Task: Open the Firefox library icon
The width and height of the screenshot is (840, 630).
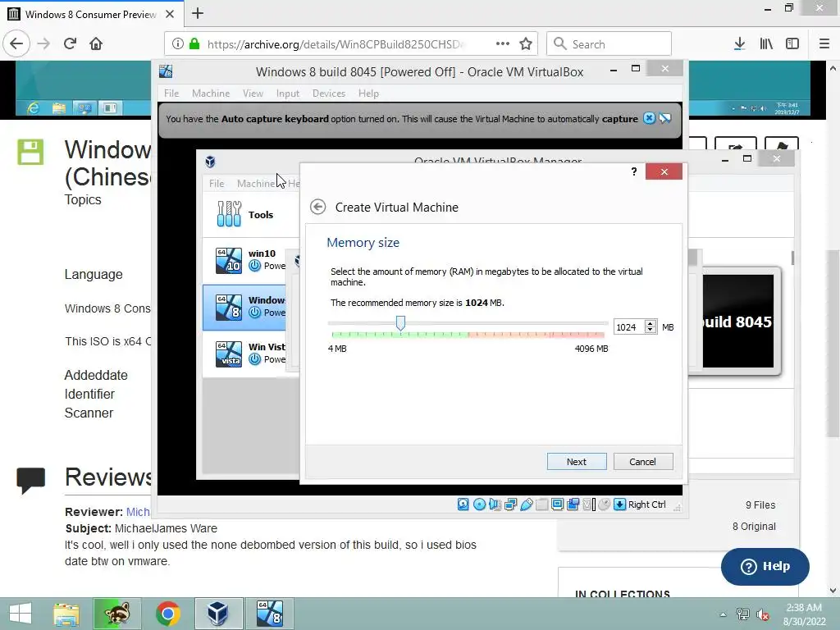Action: pos(766,43)
